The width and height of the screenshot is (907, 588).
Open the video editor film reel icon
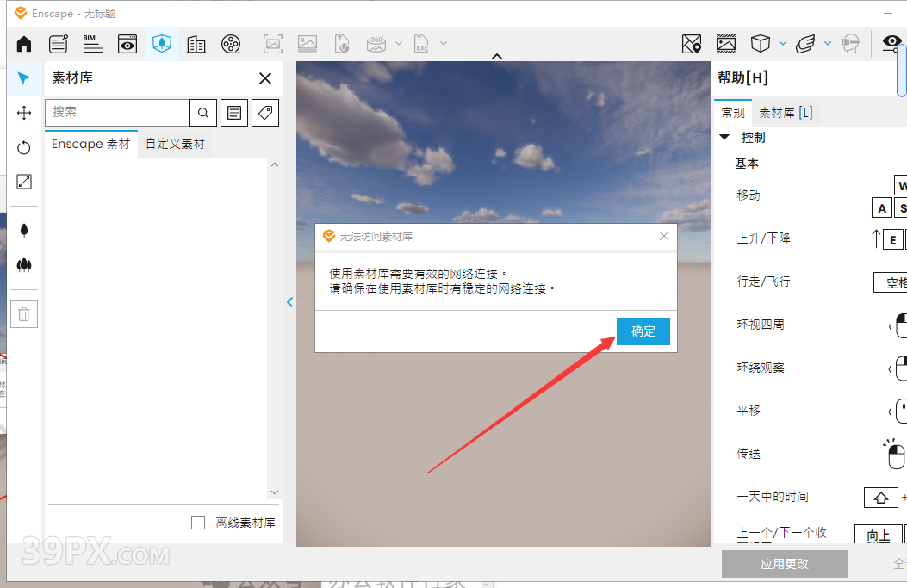tap(231, 44)
